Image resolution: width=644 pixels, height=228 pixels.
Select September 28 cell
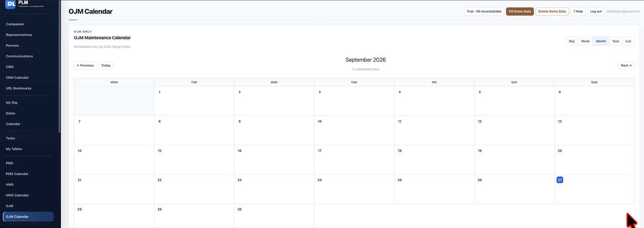114,216
